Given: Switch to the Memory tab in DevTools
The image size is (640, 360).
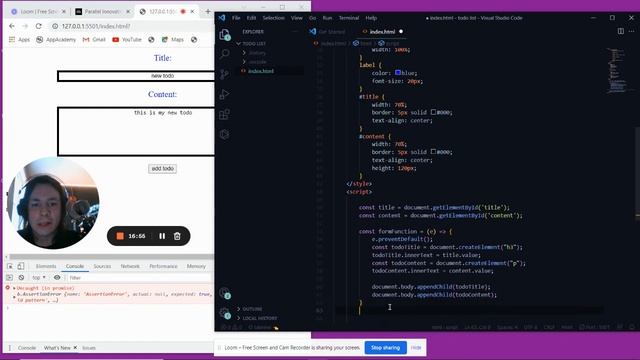Looking at the screenshot, I should point(196,266).
